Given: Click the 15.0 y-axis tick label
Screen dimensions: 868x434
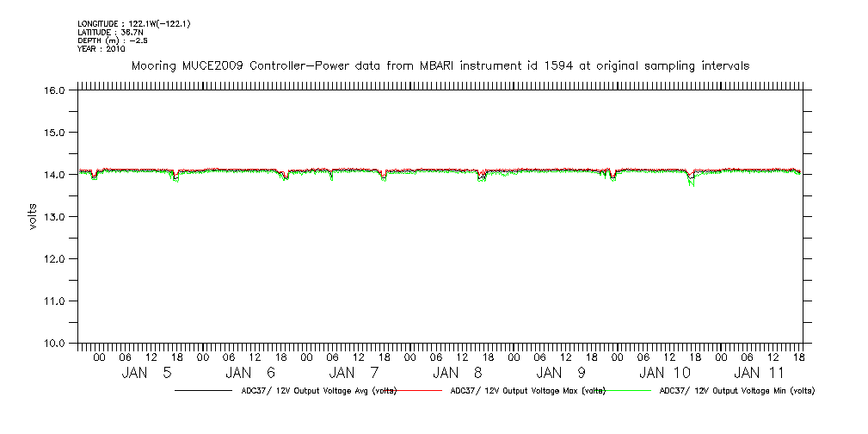Looking at the screenshot, I should tap(54, 133).
